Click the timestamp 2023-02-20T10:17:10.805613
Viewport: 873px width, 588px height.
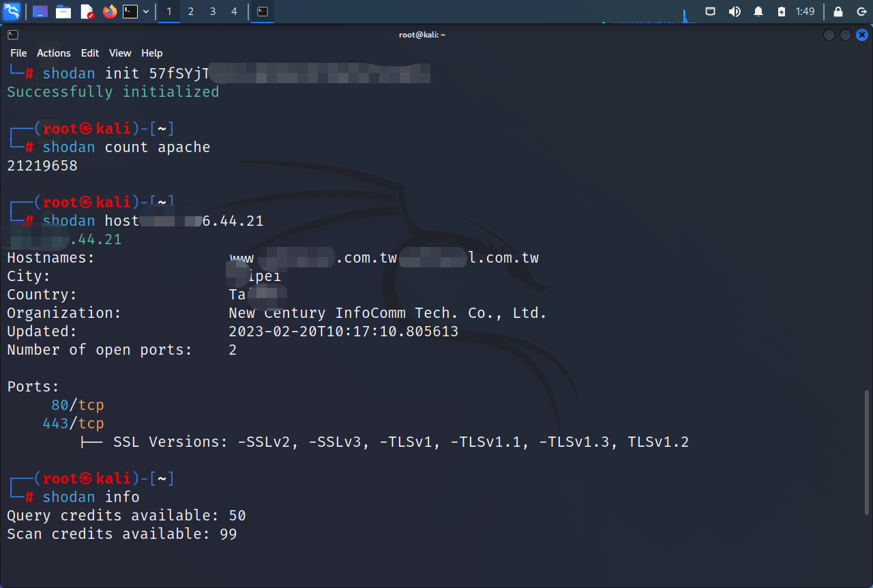pos(344,332)
